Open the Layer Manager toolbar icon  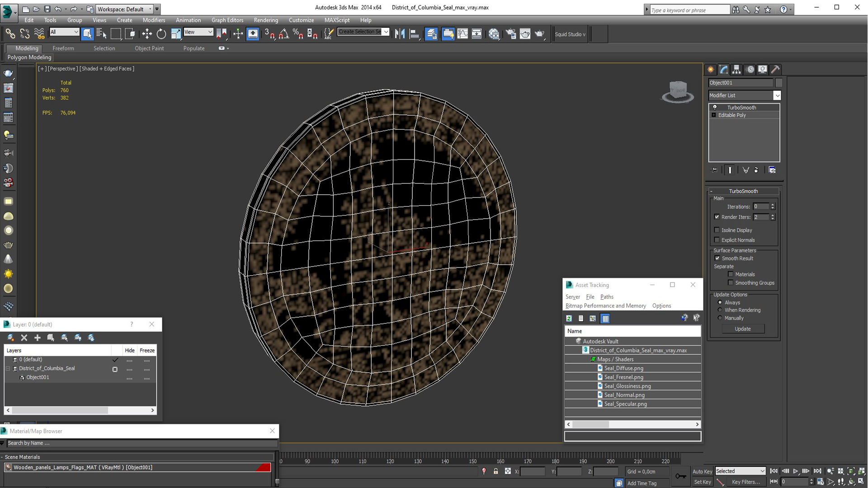point(431,33)
